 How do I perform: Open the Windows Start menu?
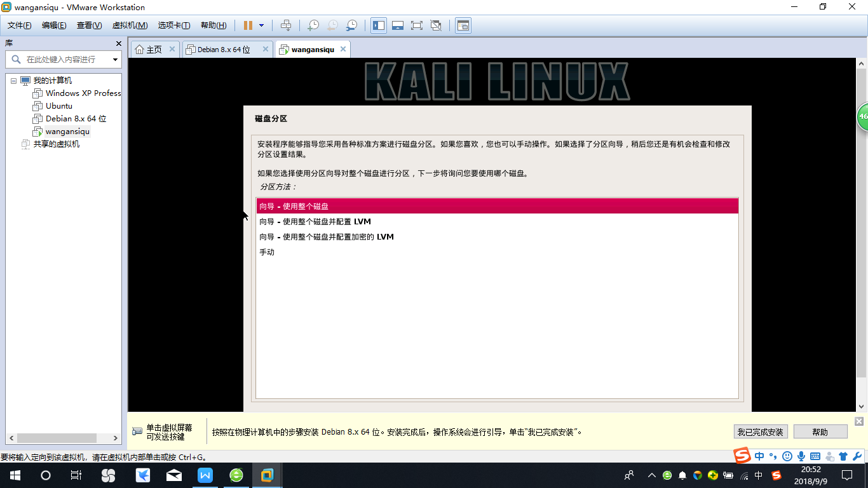pyautogui.click(x=15, y=475)
